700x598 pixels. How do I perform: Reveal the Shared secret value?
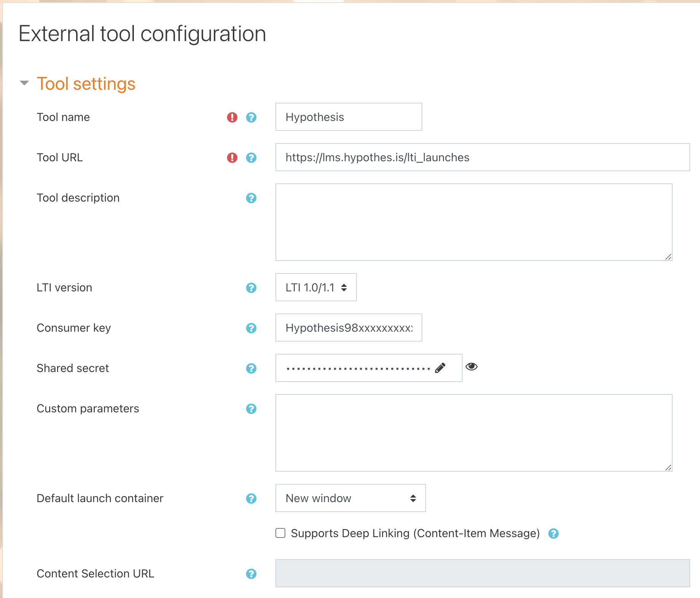click(472, 366)
